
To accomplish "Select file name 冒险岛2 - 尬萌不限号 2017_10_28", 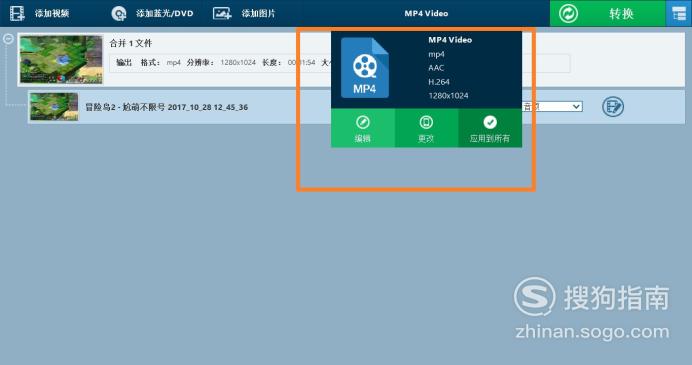I will [x=166, y=107].
